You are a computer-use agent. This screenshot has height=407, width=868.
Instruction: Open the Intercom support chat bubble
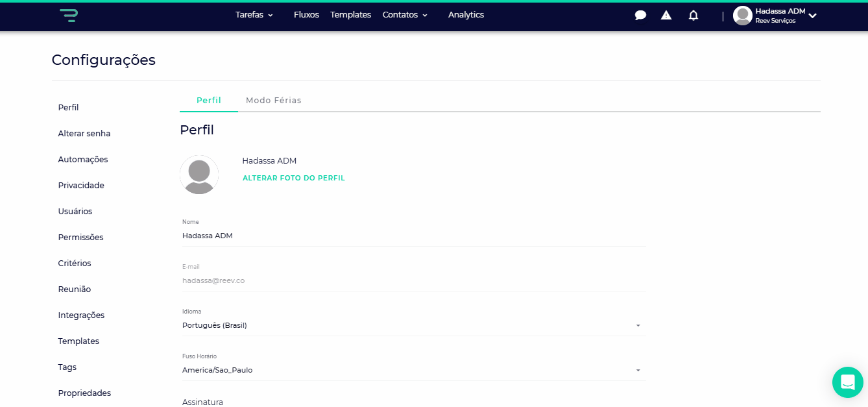(847, 382)
